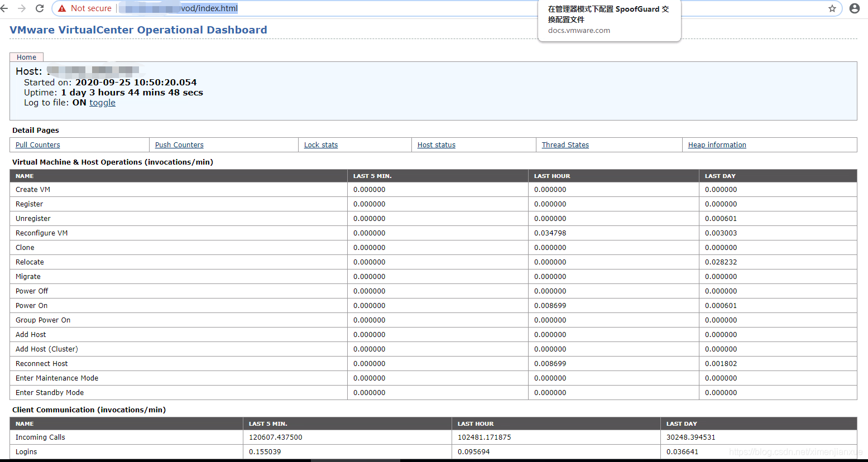Click the LAST DAY header in operations table
The height and width of the screenshot is (462, 868).
pyautogui.click(x=720, y=176)
